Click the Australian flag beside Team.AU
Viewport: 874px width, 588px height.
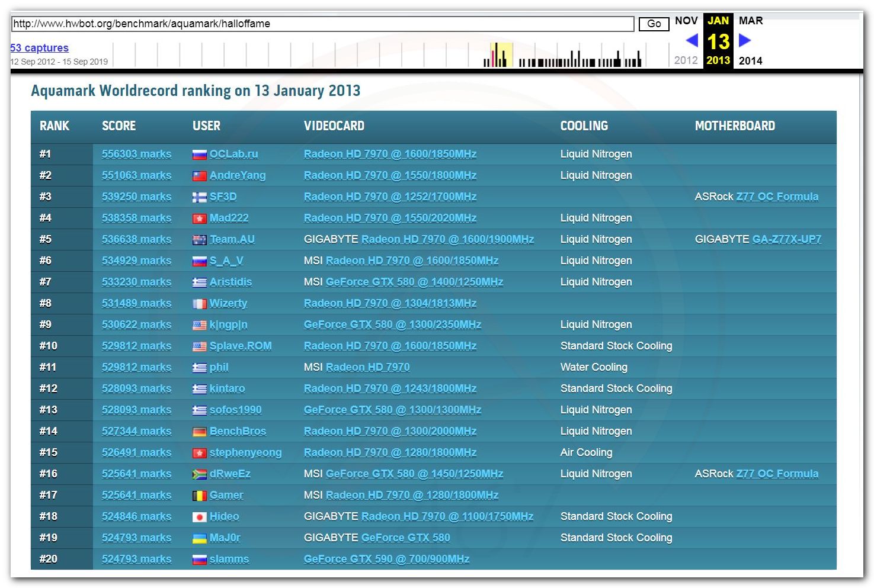point(199,240)
